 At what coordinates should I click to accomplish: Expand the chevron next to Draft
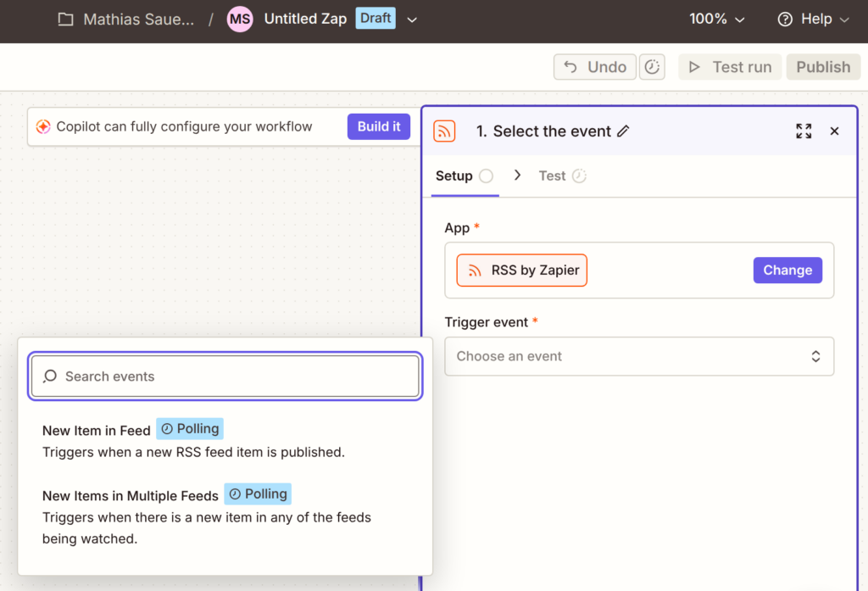412,20
